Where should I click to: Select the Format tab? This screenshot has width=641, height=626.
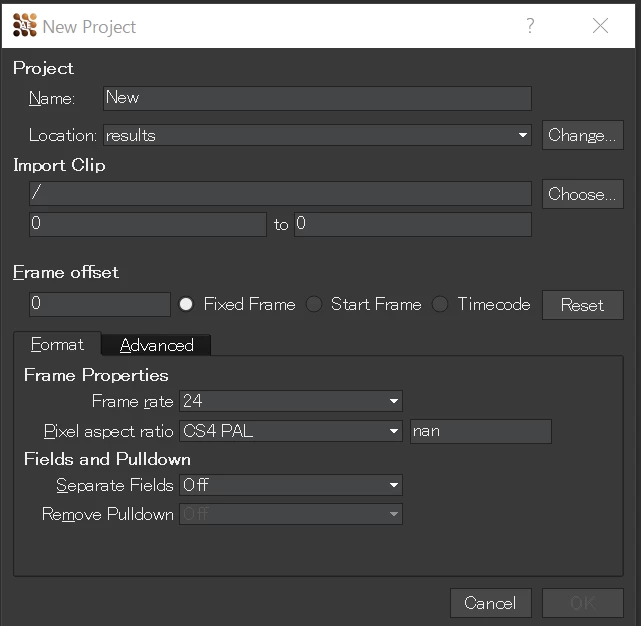[x=57, y=344]
